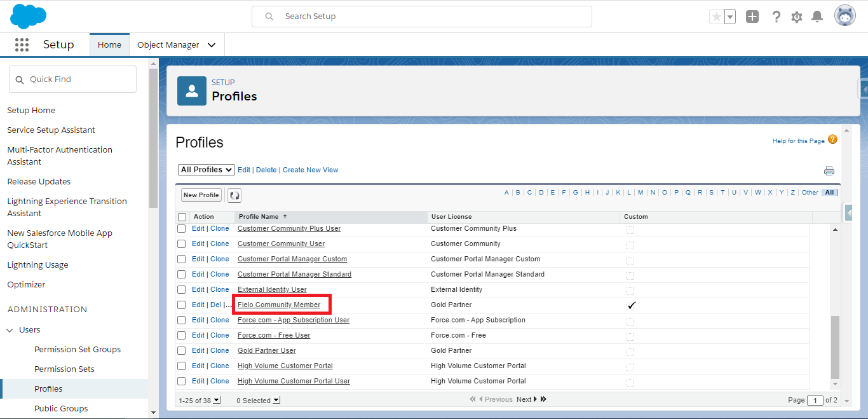Viewport: 868px width, 419px height.
Task: Filter profiles by letter F
Action: tap(564, 192)
